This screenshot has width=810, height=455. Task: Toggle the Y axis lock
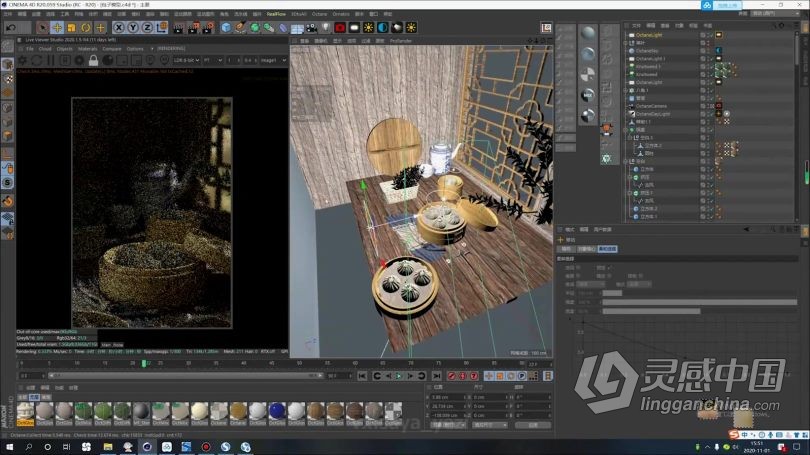coord(133,28)
